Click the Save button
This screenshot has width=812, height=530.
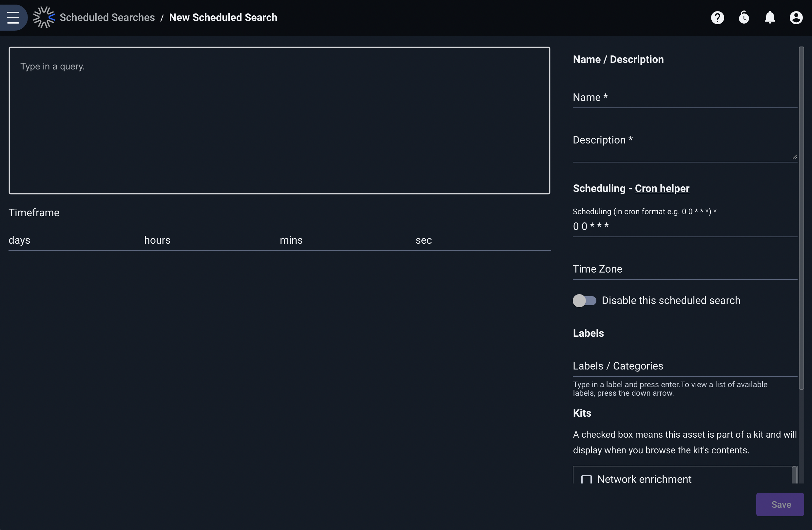(x=780, y=504)
